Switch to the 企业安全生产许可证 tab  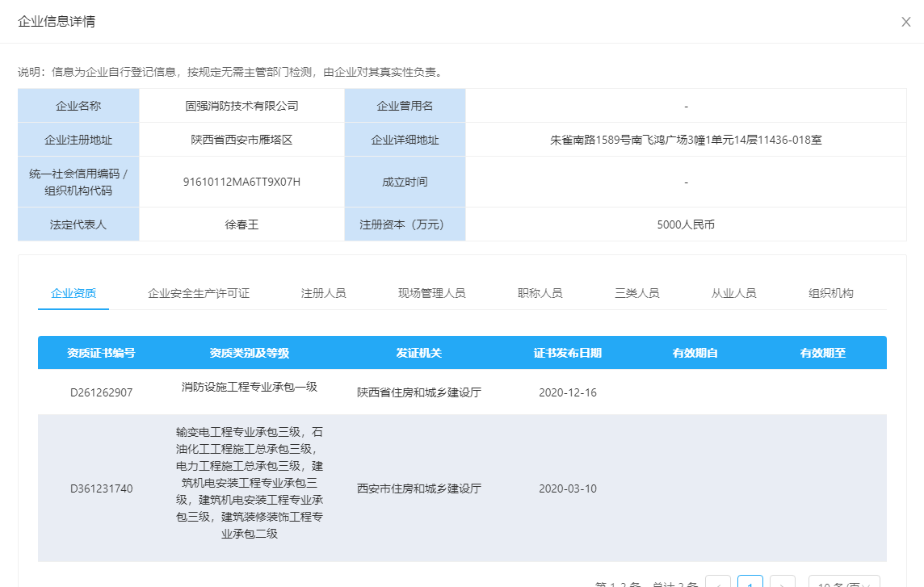(198, 293)
